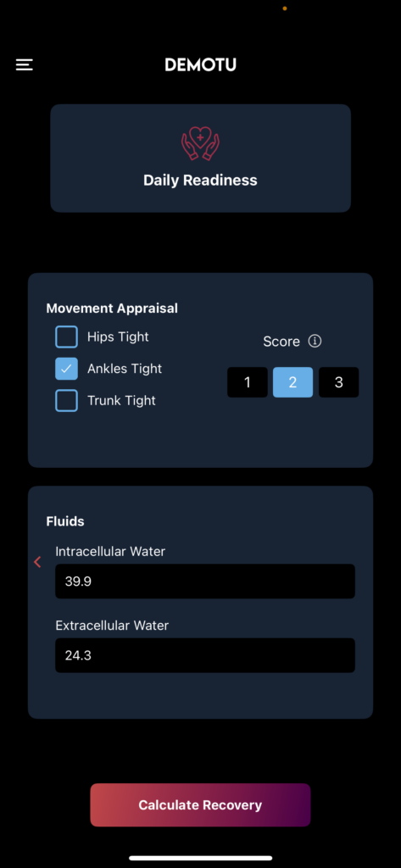This screenshot has width=401, height=868.
Task: Tap the Hips Tight label
Action: coord(118,337)
